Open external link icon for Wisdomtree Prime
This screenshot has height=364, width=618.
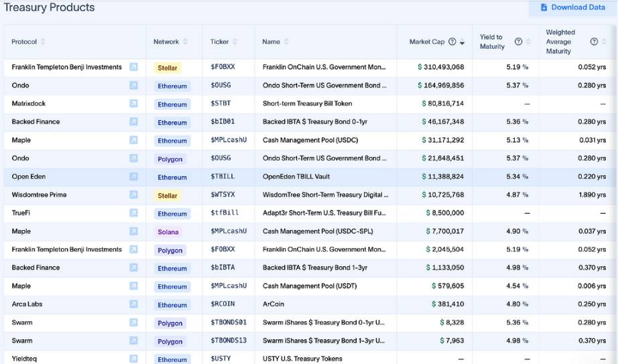tap(133, 194)
